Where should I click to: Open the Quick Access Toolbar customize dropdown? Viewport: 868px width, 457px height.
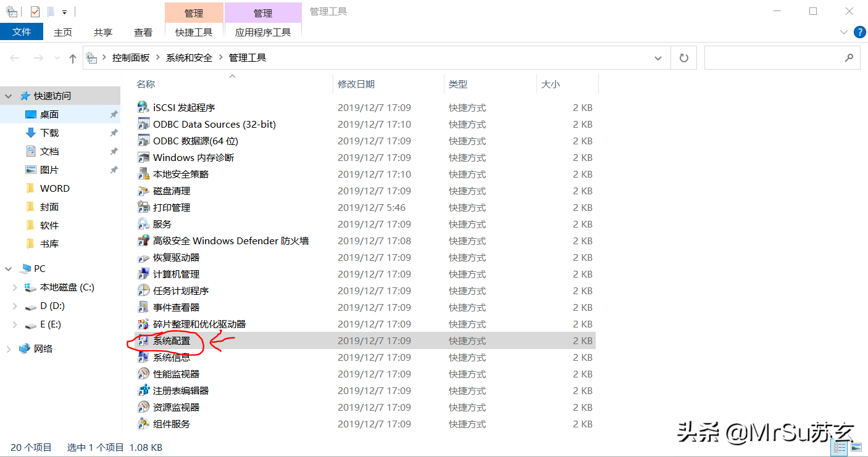pyautogui.click(x=64, y=12)
